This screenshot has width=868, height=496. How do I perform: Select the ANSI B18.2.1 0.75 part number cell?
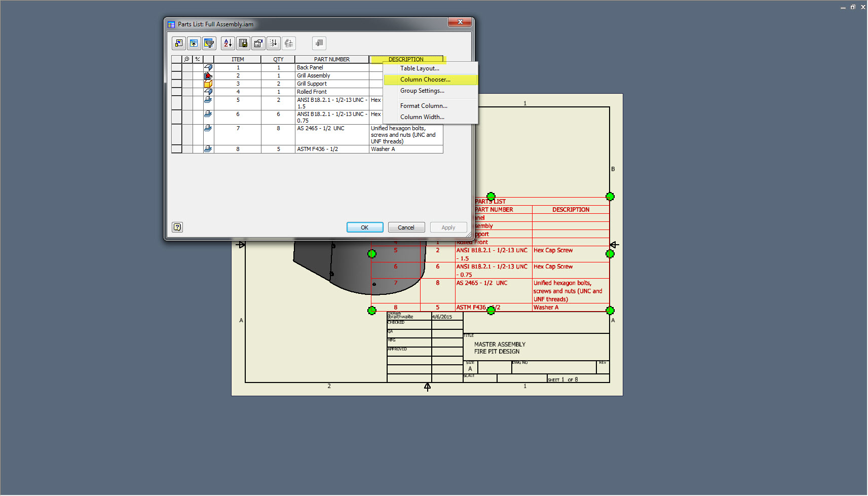click(332, 118)
